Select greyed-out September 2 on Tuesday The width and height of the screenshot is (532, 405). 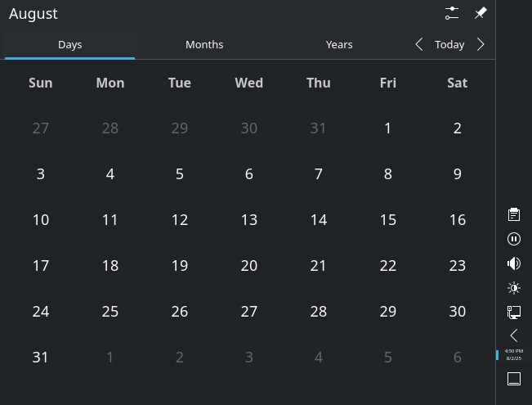coord(180,358)
